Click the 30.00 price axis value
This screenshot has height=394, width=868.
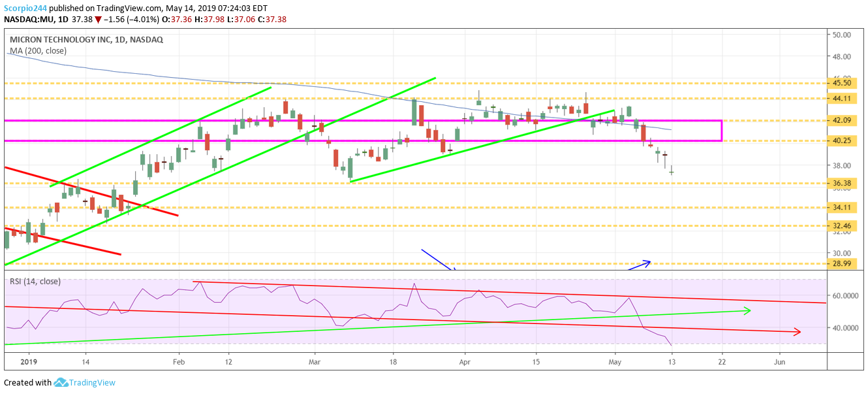[x=842, y=253]
